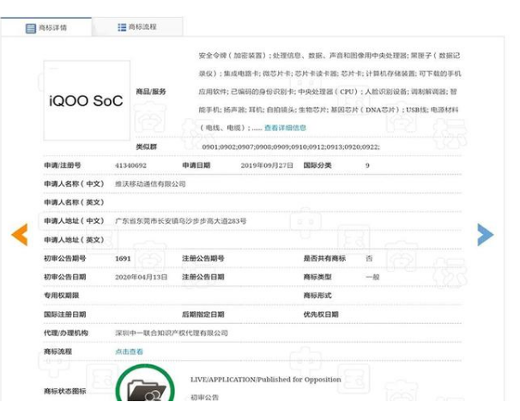Image resolution: width=520 pixels, height=420 pixels.
Task: Click the 代理/办理机构 label
Action: click(x=66, y=333)
